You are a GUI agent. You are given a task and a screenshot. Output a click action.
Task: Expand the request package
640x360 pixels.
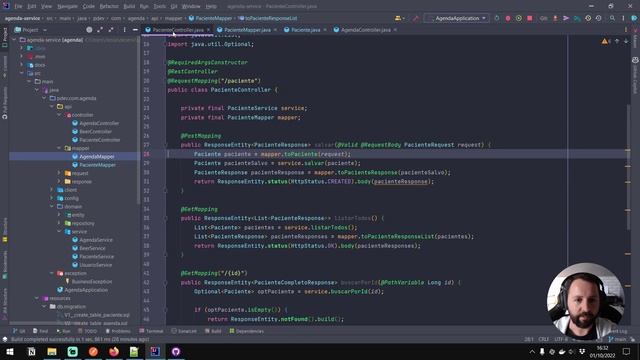59,173
